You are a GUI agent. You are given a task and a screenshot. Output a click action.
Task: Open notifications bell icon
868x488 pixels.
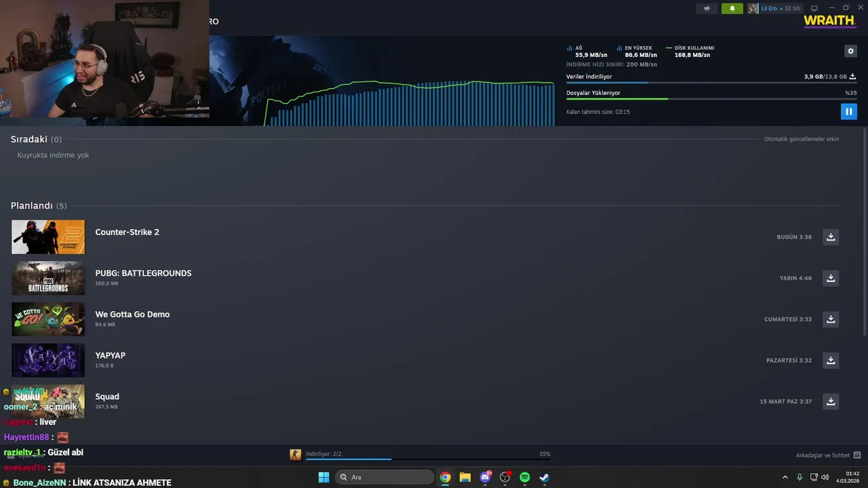(x=732, y=8)
